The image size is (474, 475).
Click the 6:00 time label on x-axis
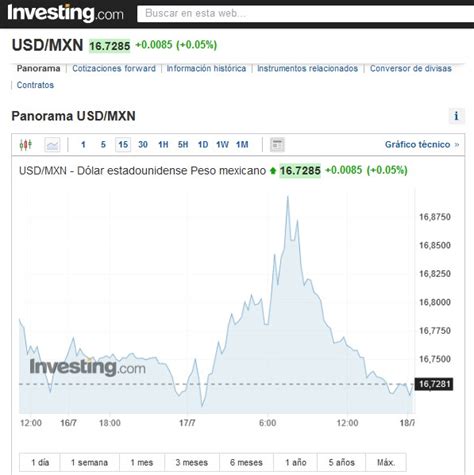(267, 423)
